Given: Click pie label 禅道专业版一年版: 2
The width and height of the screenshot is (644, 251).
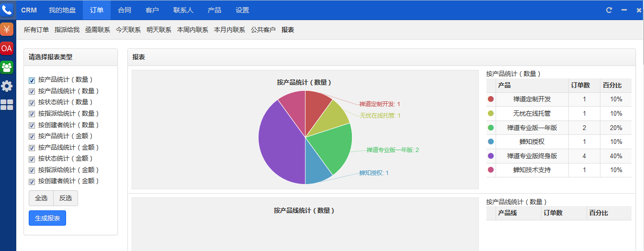Looking at the screenshot, I should click(393, 150).
